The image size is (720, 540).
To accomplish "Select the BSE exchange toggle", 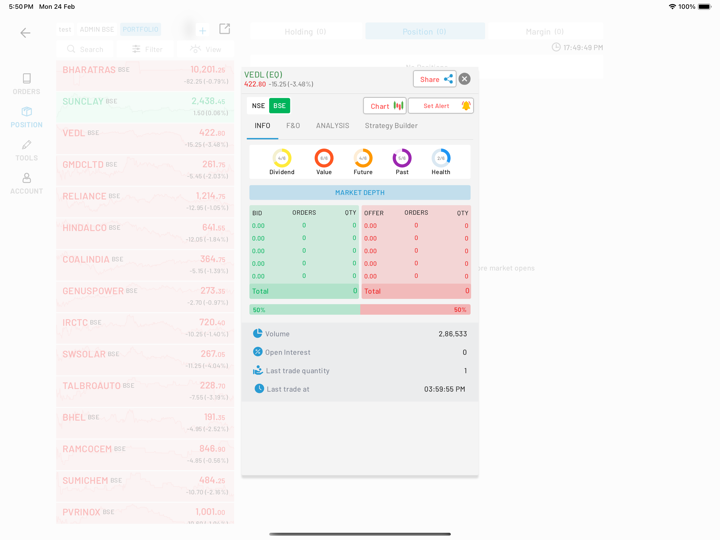I will tap(279, 106).
